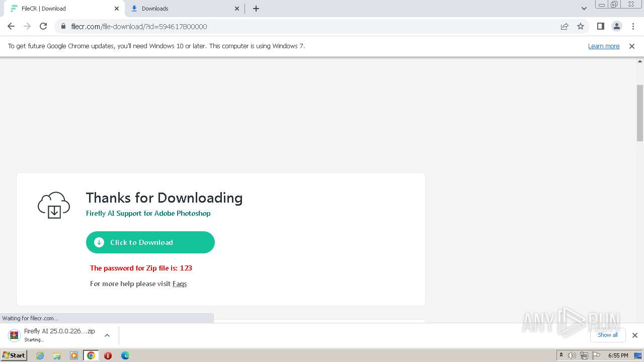
Task: Open Chrome three-dot menu
Action: [x=632, y=26]
